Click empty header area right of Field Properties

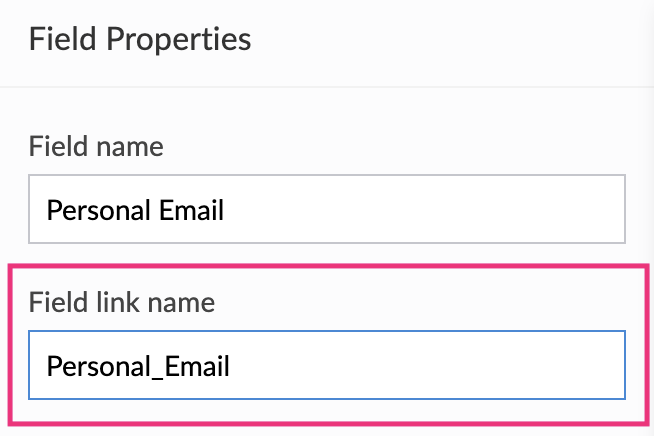pyautogui.click(x=450, y=40)
